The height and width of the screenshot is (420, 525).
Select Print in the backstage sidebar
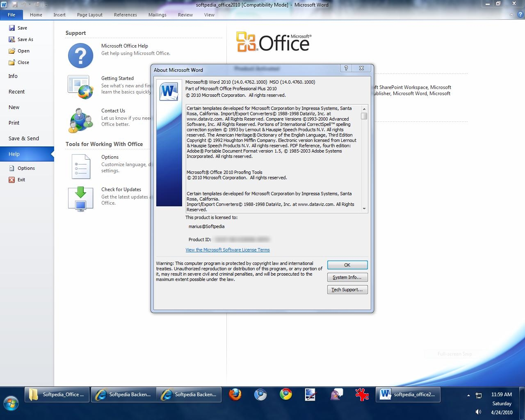[x=27, y=123]
